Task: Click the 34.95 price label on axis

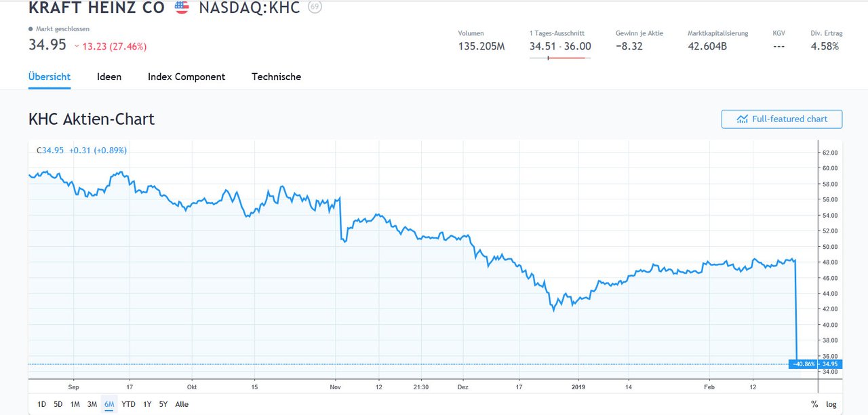Action: (x=831, y=364)
